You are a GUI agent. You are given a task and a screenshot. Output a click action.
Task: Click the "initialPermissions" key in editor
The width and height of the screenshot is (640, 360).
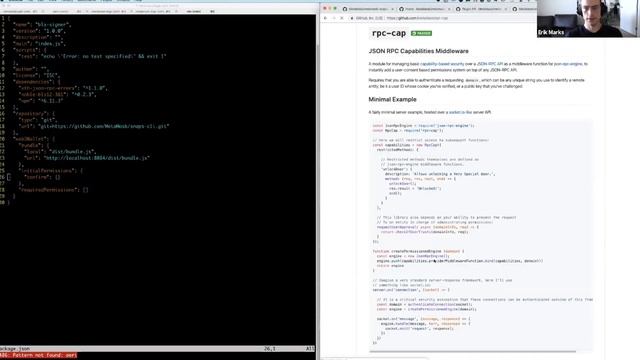click(x=47, y=171)
